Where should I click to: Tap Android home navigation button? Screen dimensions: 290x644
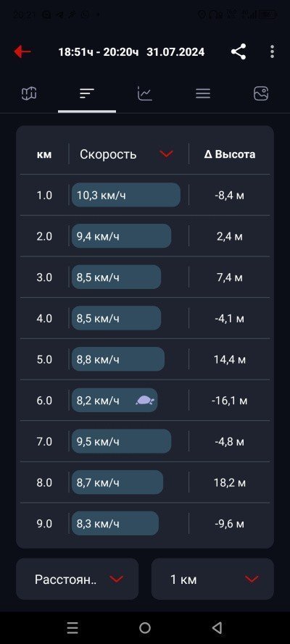point(145,627)
